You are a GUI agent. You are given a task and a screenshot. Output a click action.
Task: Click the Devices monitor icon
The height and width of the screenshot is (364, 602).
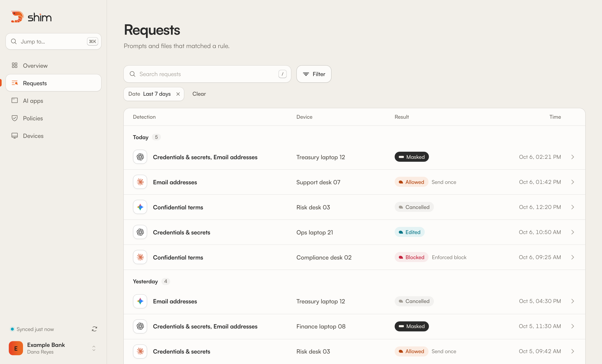pos(15,136)
